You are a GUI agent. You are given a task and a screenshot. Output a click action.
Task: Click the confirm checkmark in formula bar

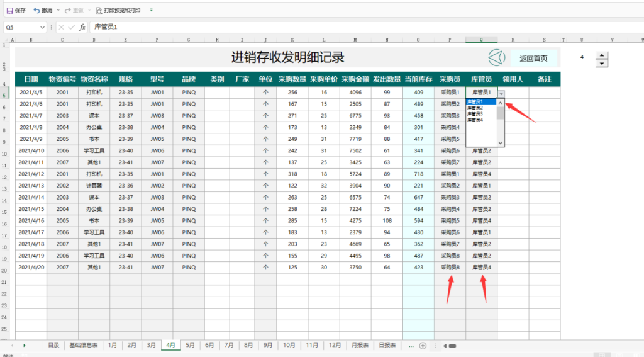tap(72, 27)
